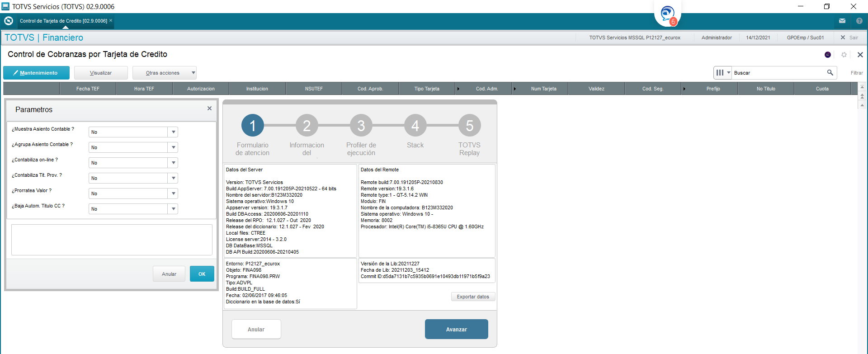
Task: Click TOTVS Servicios MSSQL P12127_ecurox label
Action: [634, 38]
